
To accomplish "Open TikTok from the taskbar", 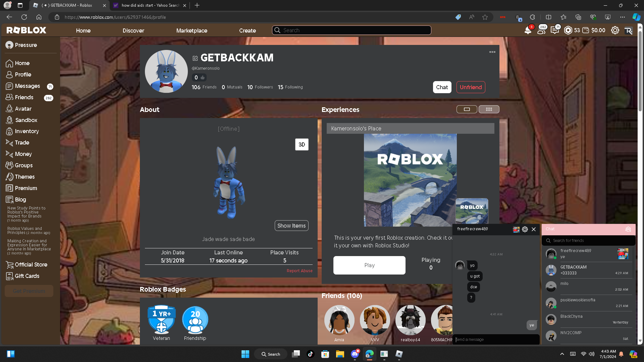I will click(x=310, y=354).
